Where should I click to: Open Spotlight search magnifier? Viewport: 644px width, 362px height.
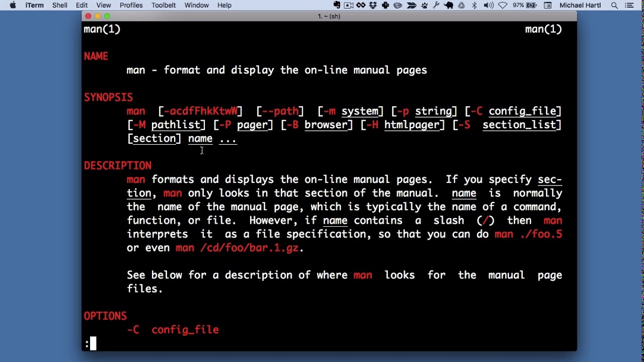pyautogui.click(x=614, y=5)
